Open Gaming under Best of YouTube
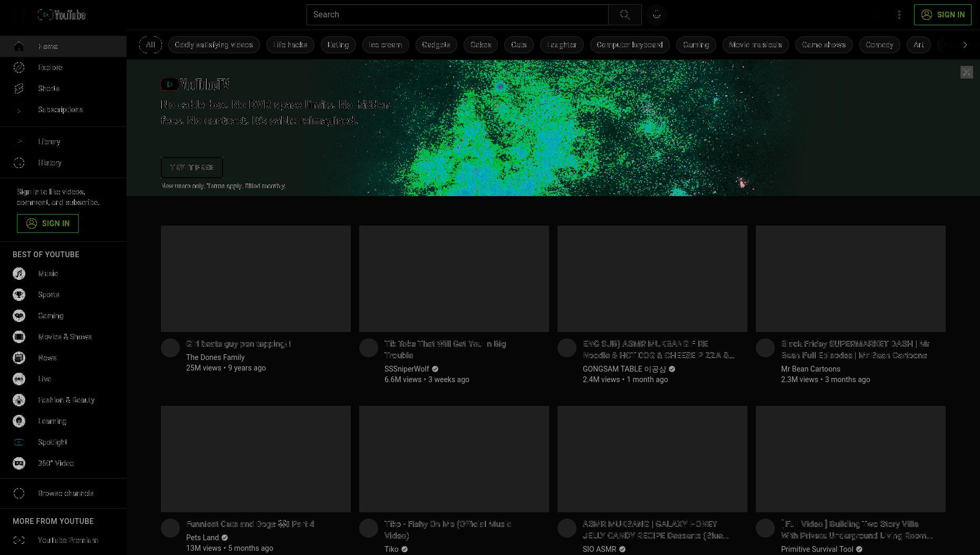Viewport: 980px width, 555px height. coord(63,316)
